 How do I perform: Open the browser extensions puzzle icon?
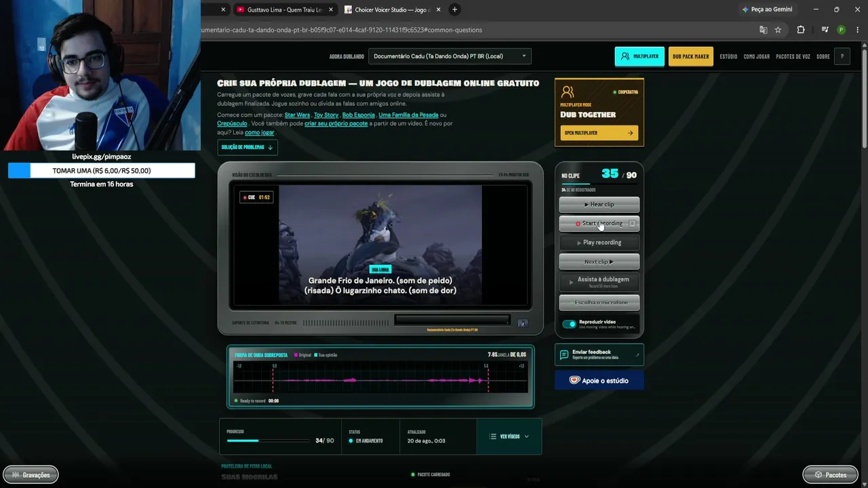click(x=801, y=30)
